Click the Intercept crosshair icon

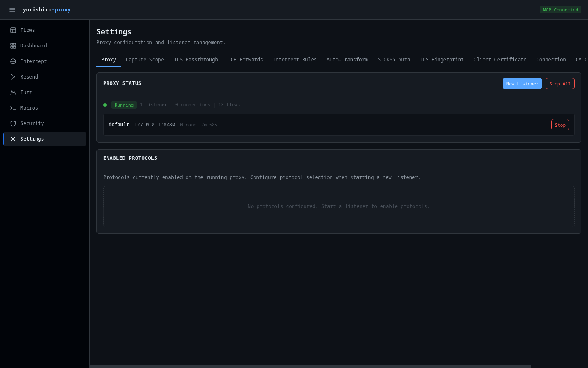[13, 61]
